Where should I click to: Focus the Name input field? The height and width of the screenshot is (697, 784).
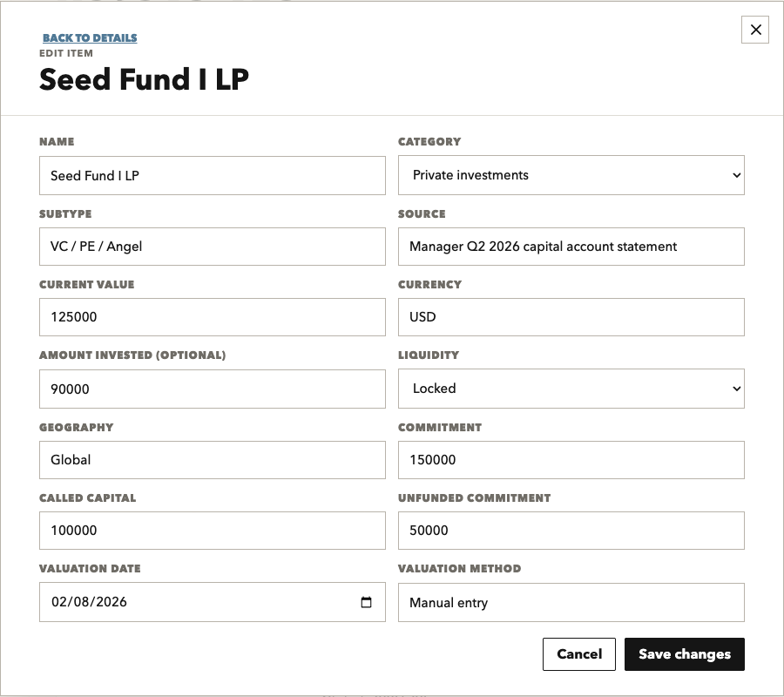pos(213,175)
